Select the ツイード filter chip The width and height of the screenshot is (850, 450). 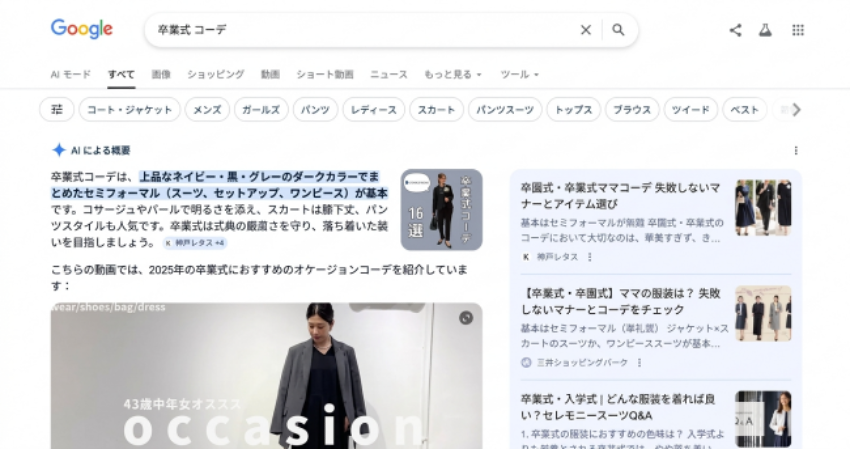tap(691, 110)
